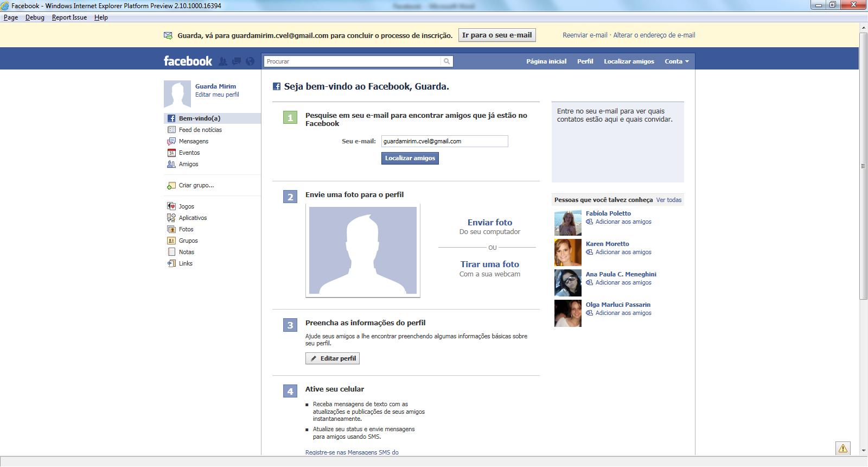Select Feed de notícias in sidebar
This screenshot has height=467, width=868.
212,130
